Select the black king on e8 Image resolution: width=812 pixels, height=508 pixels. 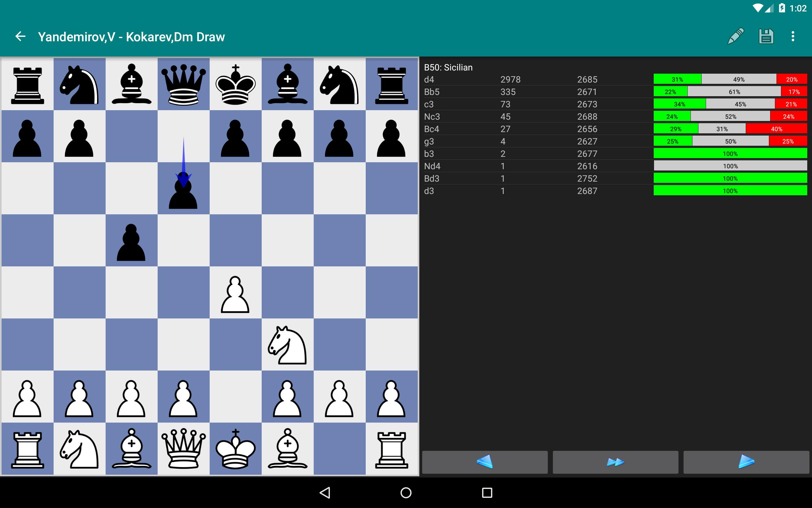tap(236, 84)
